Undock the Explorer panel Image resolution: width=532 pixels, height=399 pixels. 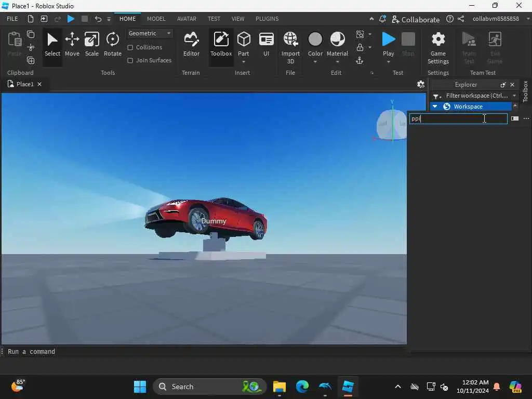pyautogui.click(x=503, y=85)
